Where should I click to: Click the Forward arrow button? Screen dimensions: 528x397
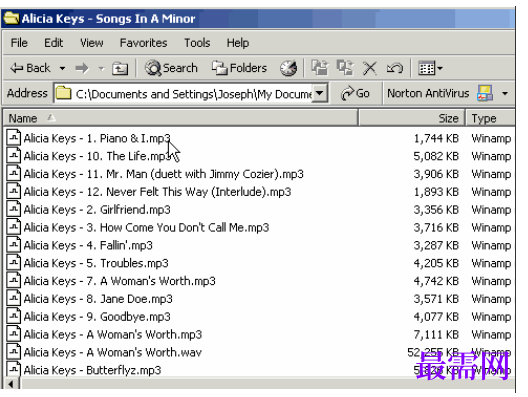pos(82,69)
